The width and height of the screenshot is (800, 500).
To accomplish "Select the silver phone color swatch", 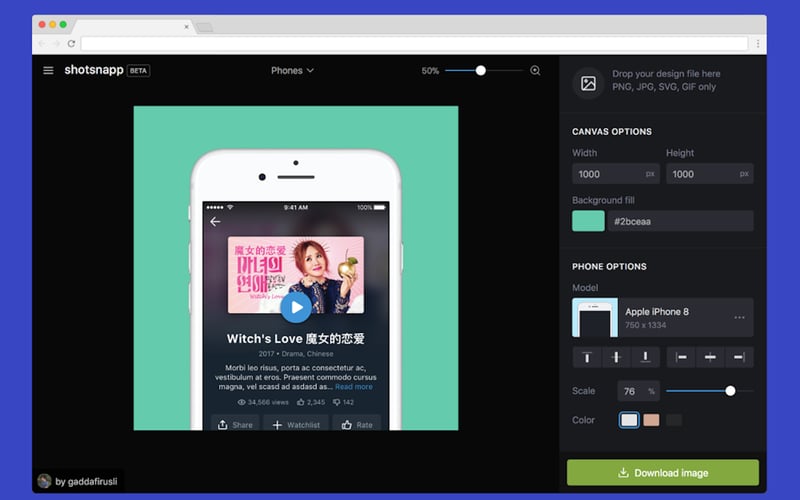I will click(629, 420).
